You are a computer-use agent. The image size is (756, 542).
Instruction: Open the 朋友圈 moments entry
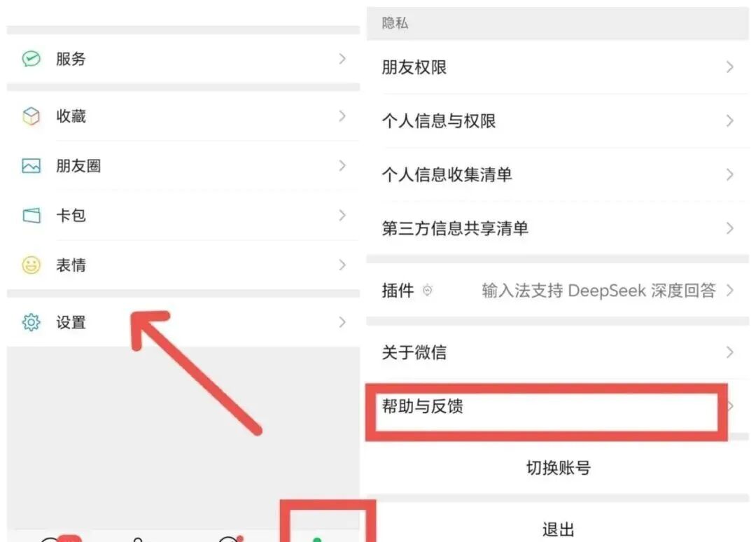click(183, 166)
